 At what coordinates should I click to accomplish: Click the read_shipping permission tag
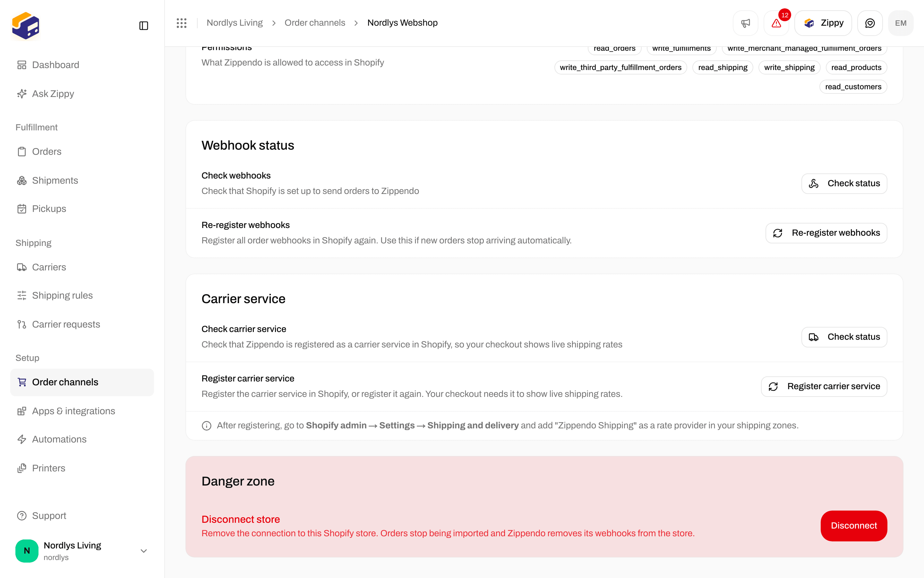(x=723, y=67)
